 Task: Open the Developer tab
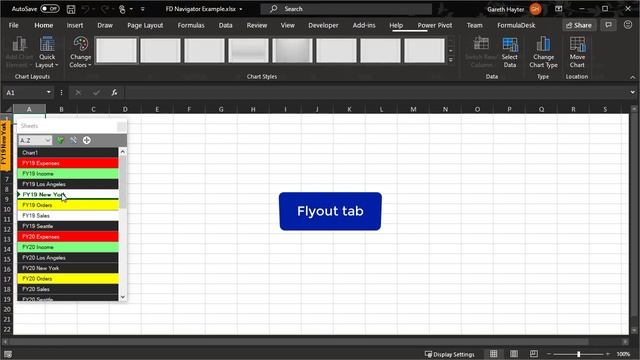[x=323, y=25]
